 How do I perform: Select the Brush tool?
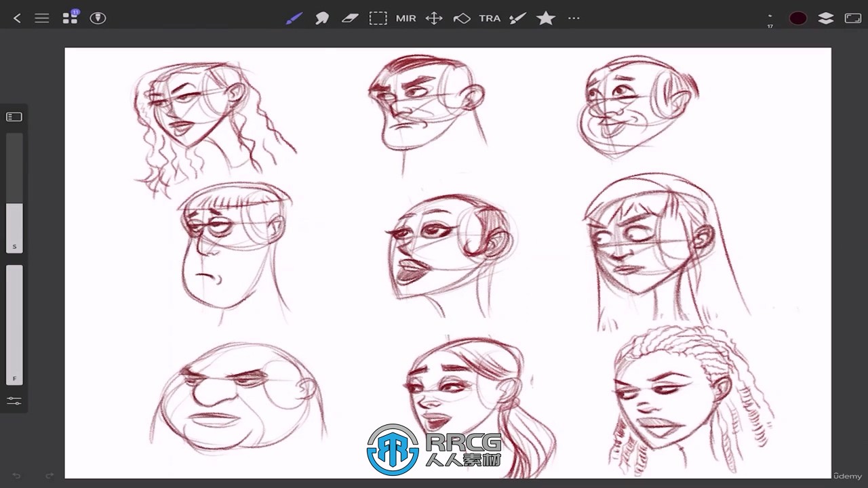294,18
